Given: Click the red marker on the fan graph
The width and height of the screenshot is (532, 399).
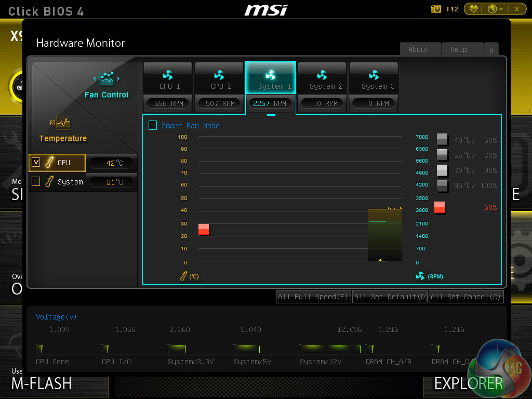Looking at the screenshot, I should pyautogui.click(x=204, y=229).
